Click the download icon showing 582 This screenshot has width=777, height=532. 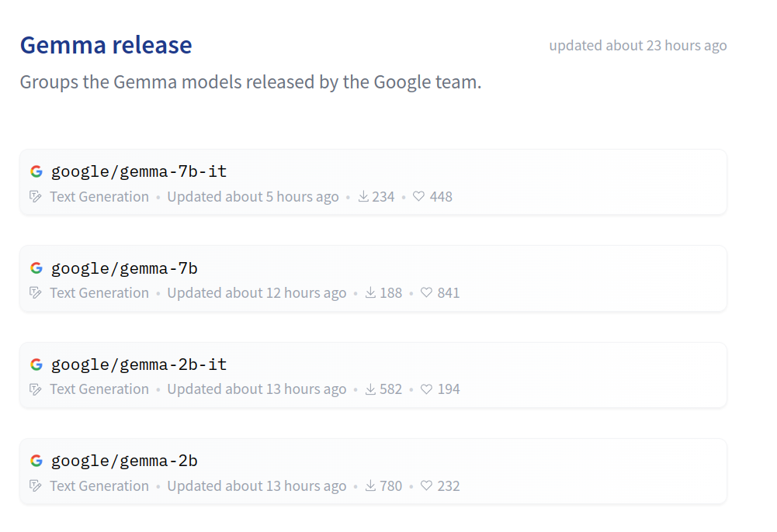[x=371, y=389]
